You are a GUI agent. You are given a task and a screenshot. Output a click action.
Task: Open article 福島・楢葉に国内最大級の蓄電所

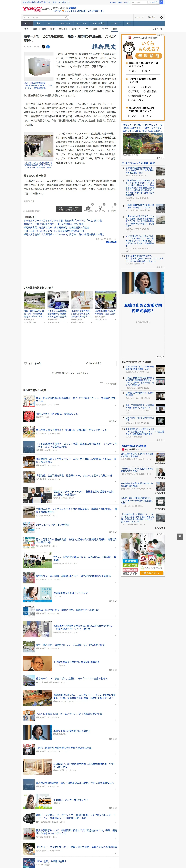(x=75, y=399)
